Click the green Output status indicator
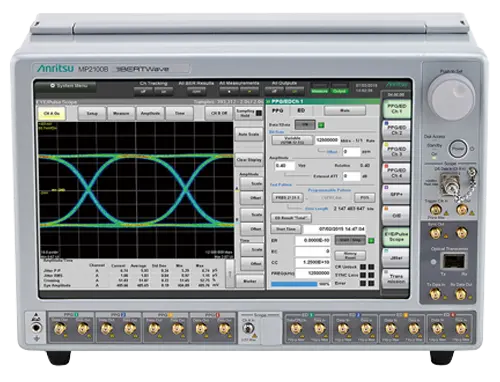The image size is (500, 382). 339,91
